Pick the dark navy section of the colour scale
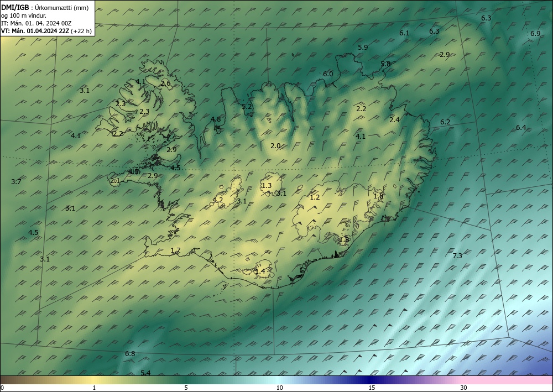Viewport: 553px width, 392px height. [x=371, y=380]
